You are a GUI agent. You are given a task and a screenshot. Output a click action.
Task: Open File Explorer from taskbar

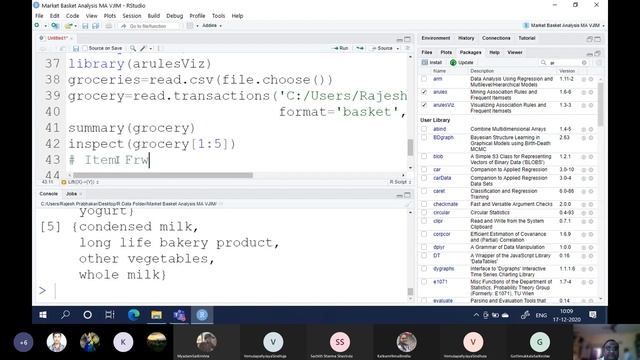[156, 315]
